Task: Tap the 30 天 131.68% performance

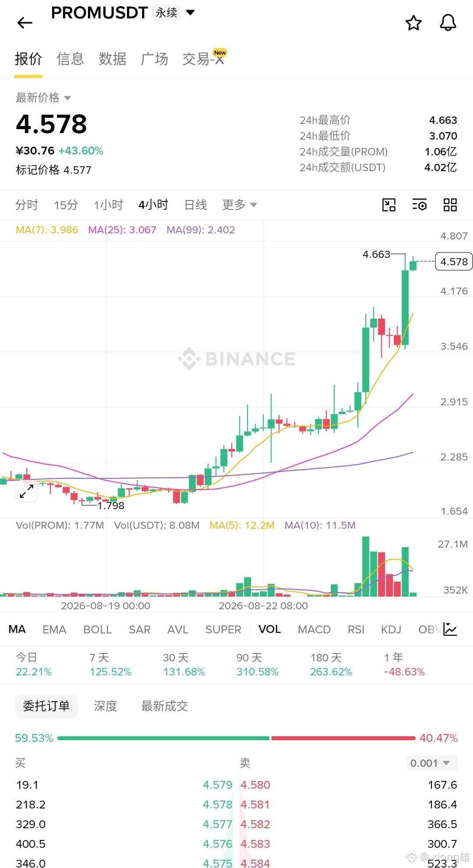Action: point(184,664)
